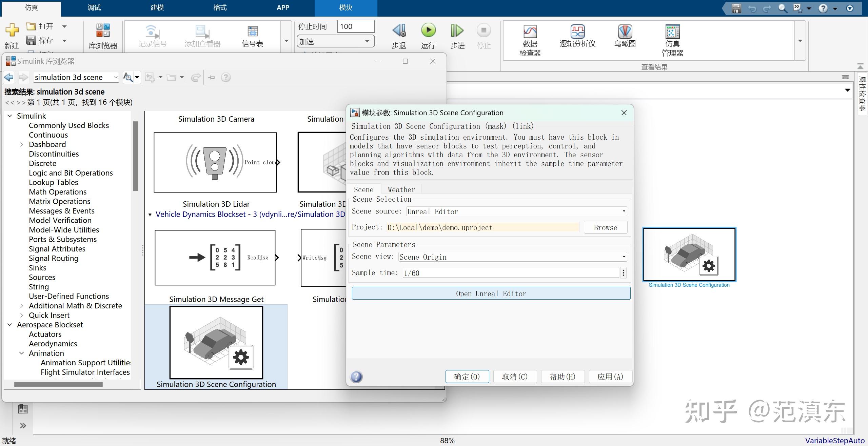Click the Step Forward (步进) icon
The height and width of the screenshot is (446, 868).
(x=457, y=31)
